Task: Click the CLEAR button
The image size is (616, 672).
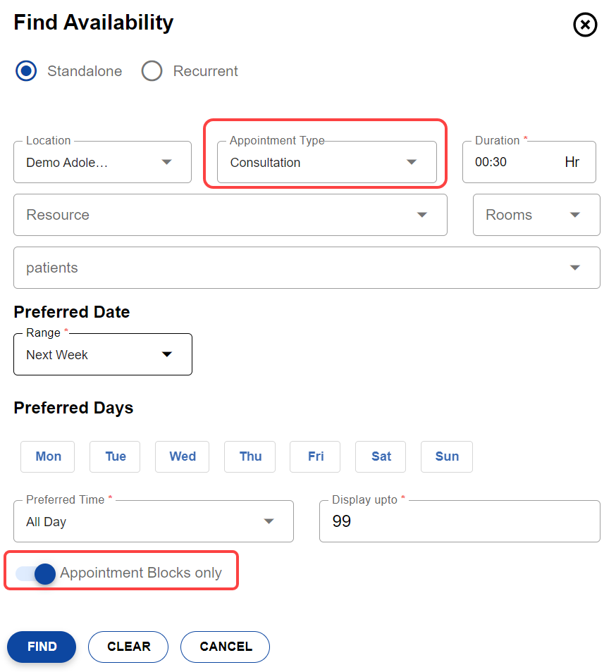Action: pyautogui.click(x=128, y=647)
